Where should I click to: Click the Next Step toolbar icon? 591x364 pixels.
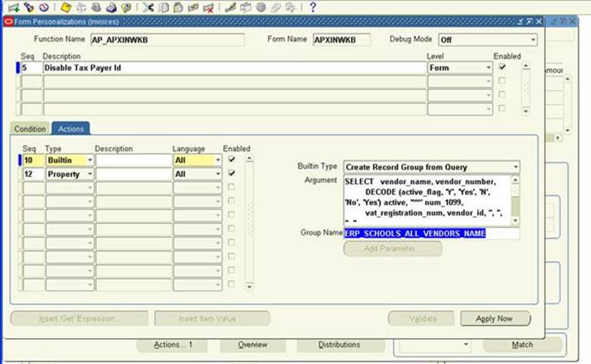(81, 7)
